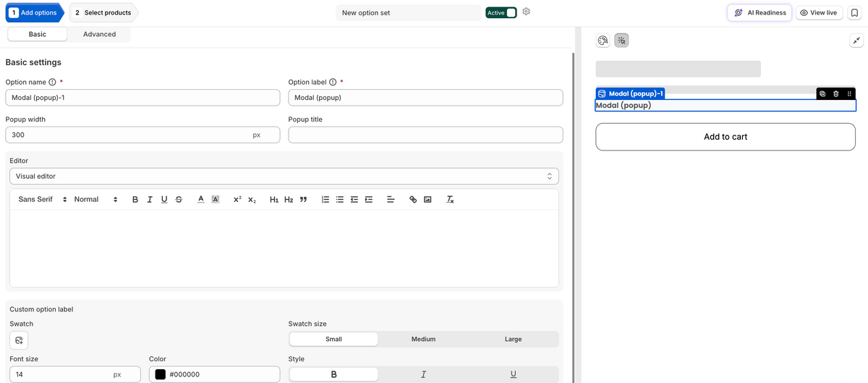868x383 pixels.
Task: Open the Sans Serif font dropdown
Action: coord(43,199)
